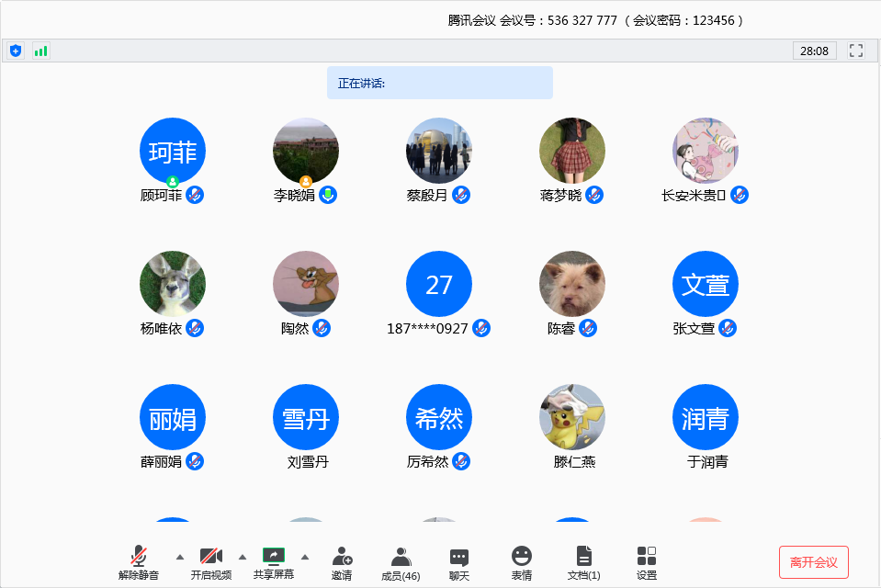Expand audio options arrow beside unmute
The height and width of the screenshot is (588, 881).
[180, 557]
